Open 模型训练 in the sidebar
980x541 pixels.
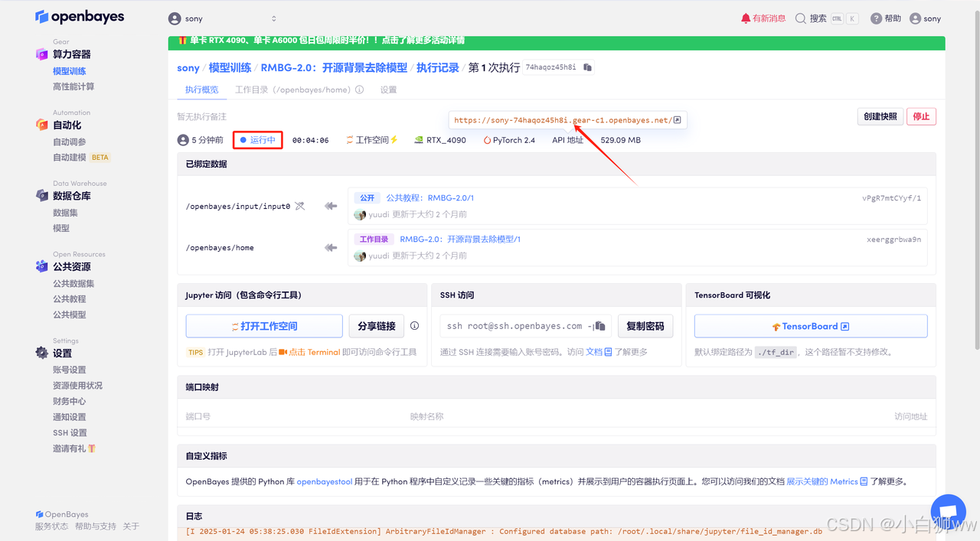pyautogui.click(x=70, y=71)
